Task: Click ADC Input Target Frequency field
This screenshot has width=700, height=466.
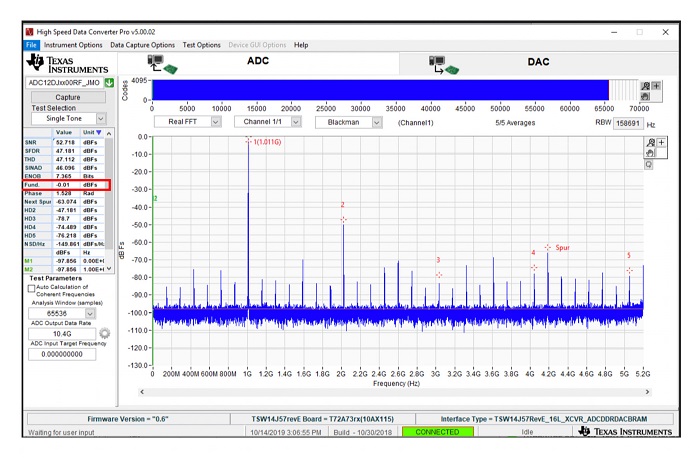Action: [x=62, y=354]
